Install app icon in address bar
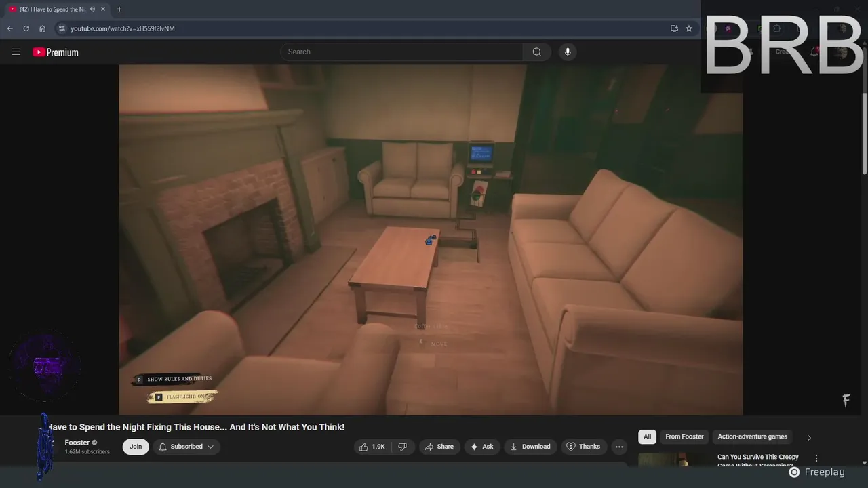This screenshot has width=868, height=488. (x=674, y=28)
